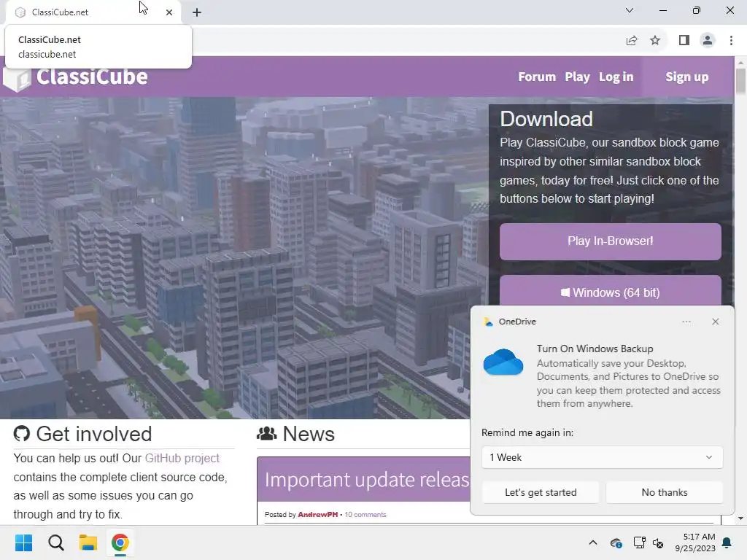This screenshot has width=747, height=560.
Task: Click Let's get started button
Action: pyautogui.click(x=541, y=492)
